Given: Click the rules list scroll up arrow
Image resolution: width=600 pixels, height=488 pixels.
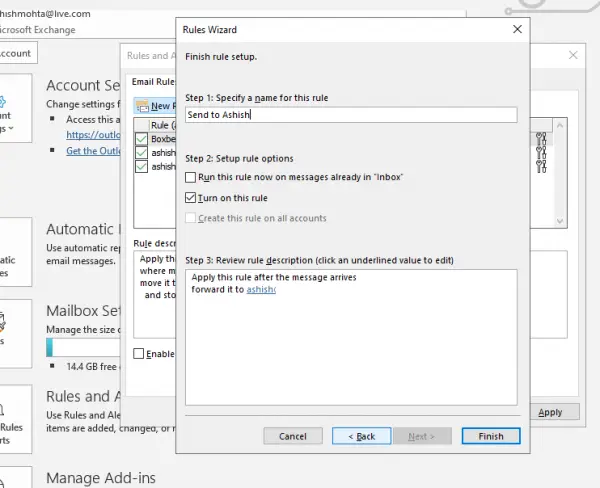Looking at the screenshot, I should 560,126.
